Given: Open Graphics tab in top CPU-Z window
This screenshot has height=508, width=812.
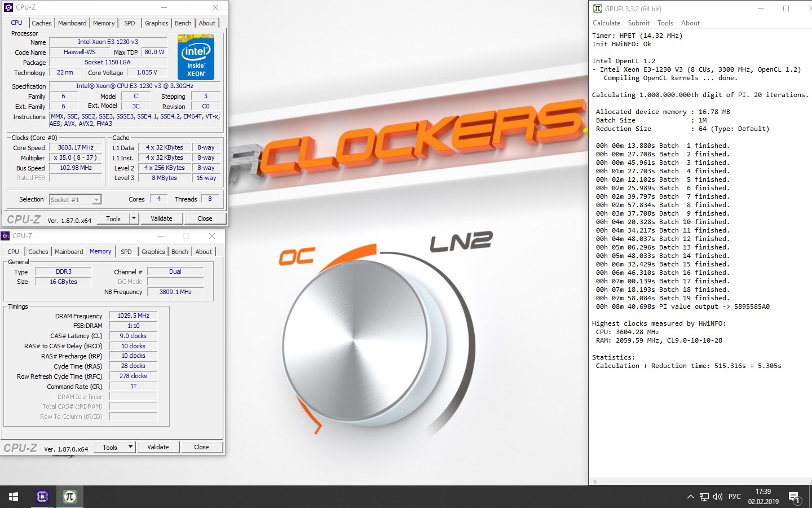Looking at the screenshot, I should 157,23.
